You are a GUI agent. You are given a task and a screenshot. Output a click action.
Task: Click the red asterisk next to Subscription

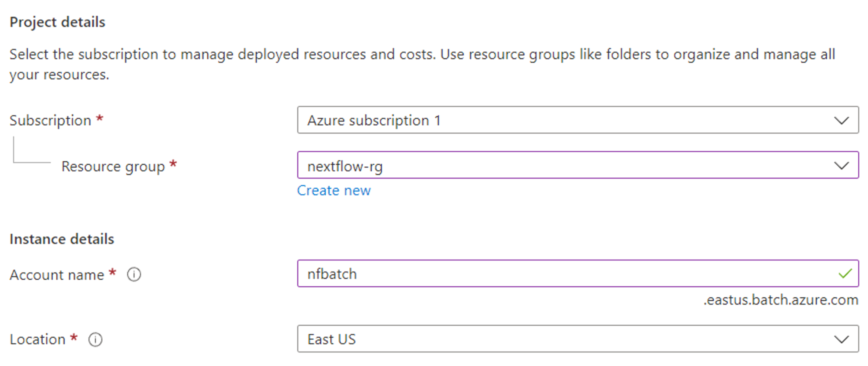pos(100,118)
